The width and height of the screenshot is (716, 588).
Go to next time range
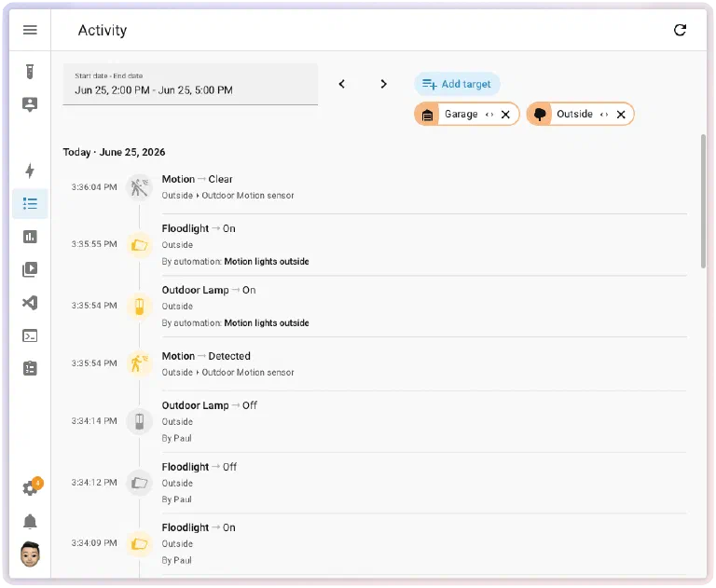tap(383, 84)
